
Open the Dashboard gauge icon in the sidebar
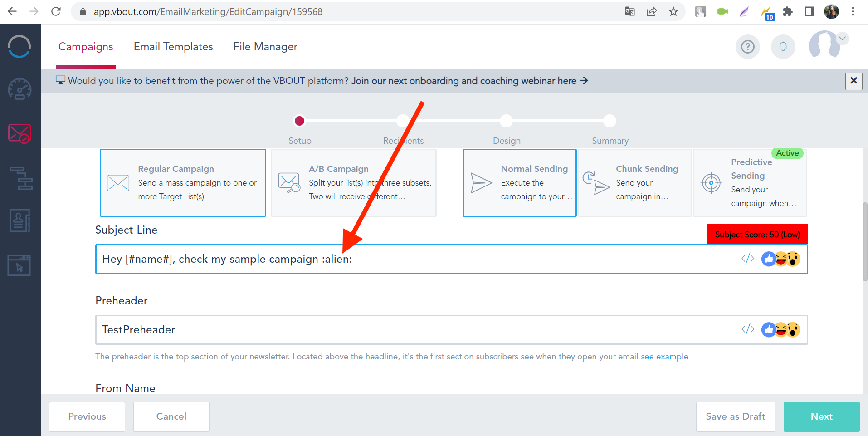tap(20, 89)
